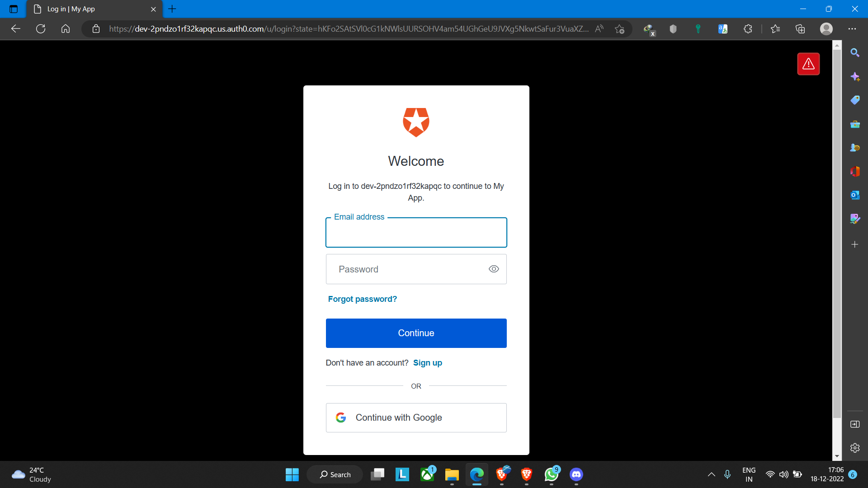Click Read aloud icon in address bar
The height and width of the screenshot is (488, 868).
599,29
